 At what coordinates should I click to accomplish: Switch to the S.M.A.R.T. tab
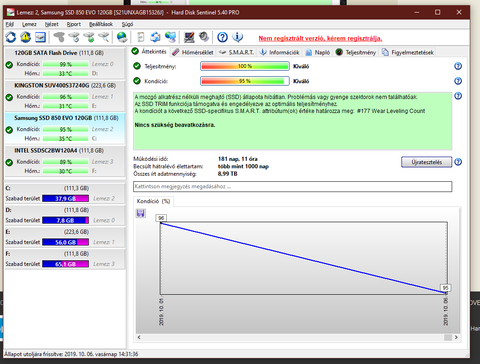[237, 52]
